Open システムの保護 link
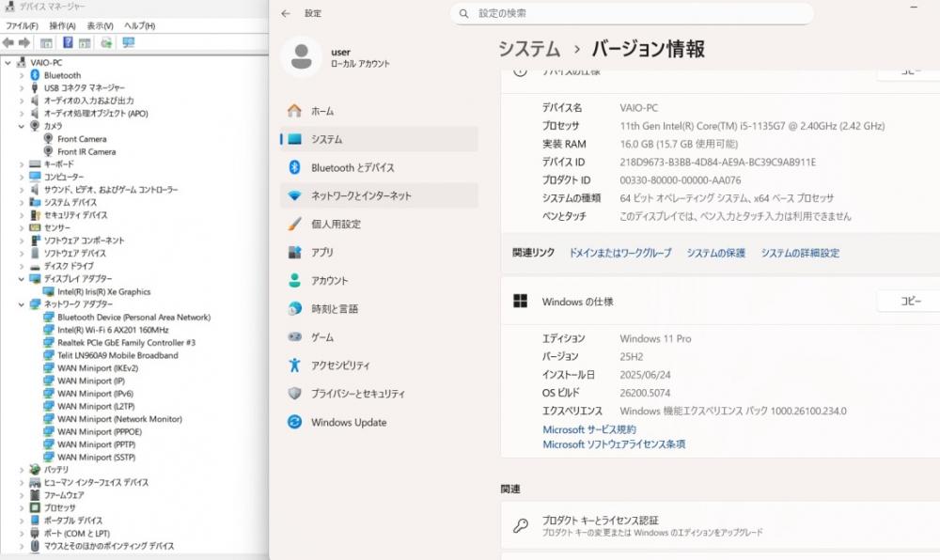Image resolution: width=940 pixels, height=560 pixels. pyautogui.click(x=715, y=253)
